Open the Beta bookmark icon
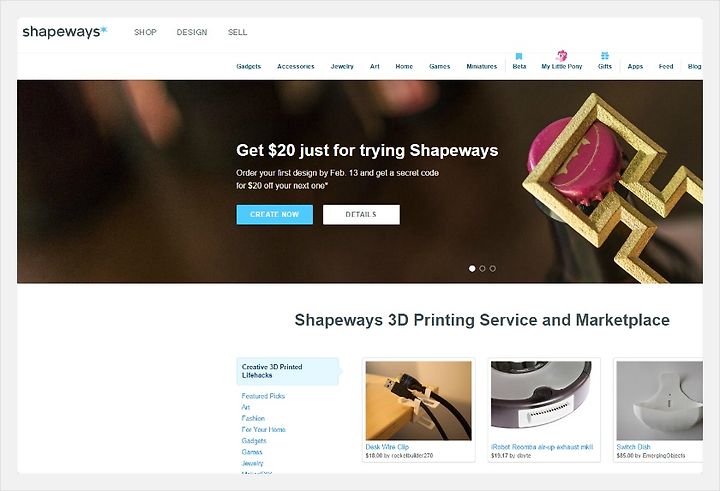This screenshot has height=491, width=720. coord(519,56)
